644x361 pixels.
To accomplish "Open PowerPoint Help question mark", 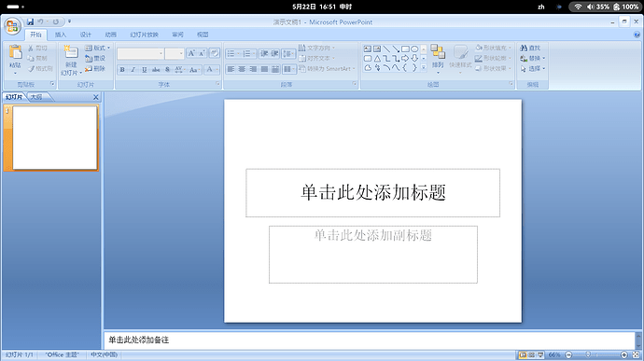I will pyautogui.click(x=637, y=35).
